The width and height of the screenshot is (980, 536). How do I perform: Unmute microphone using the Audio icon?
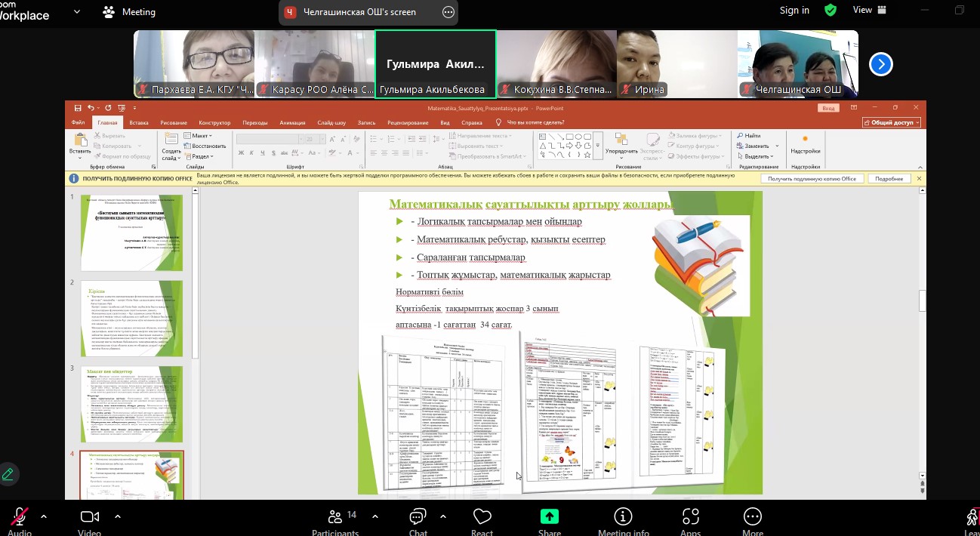pos(19,517)
